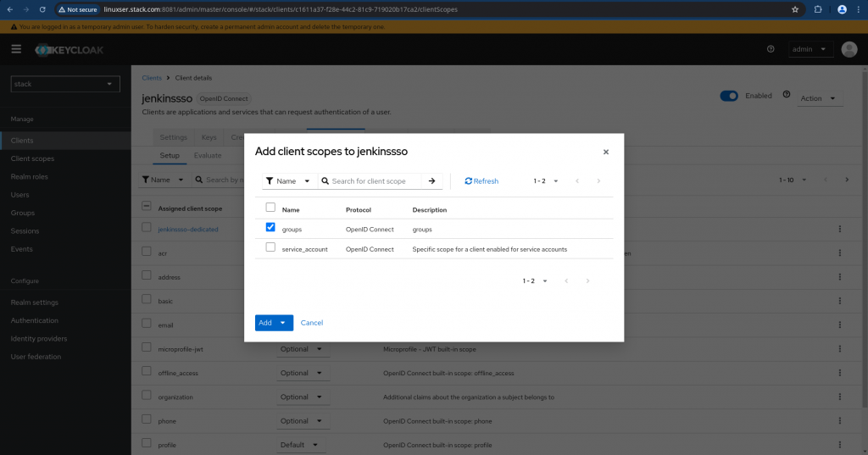
Task: Open kebab menu for phone row
Action: point(840,420)
